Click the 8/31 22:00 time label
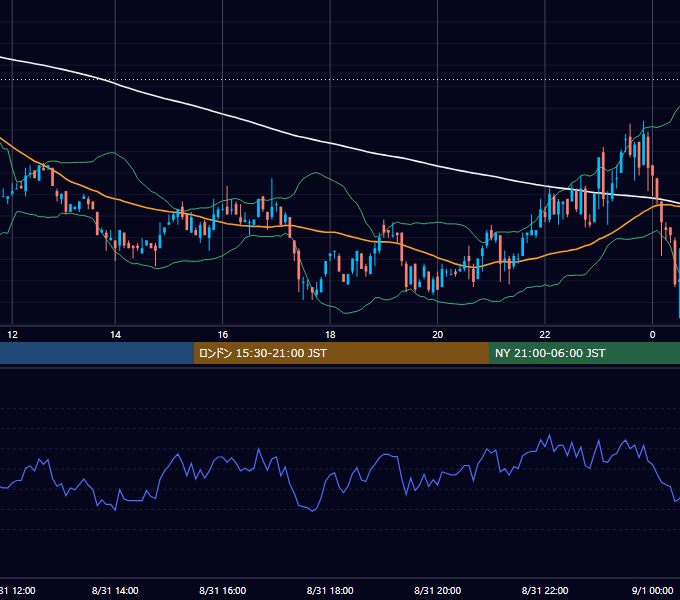 [545, 590]
